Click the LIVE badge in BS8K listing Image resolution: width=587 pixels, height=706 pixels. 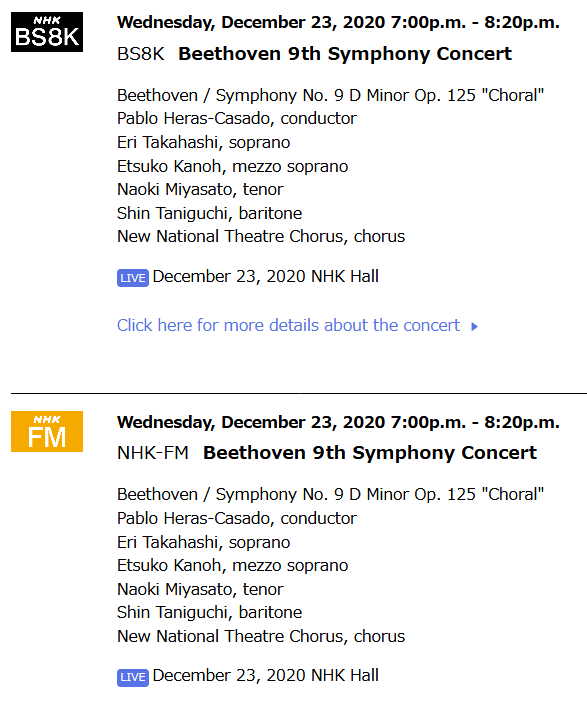(x=133, y=278)
